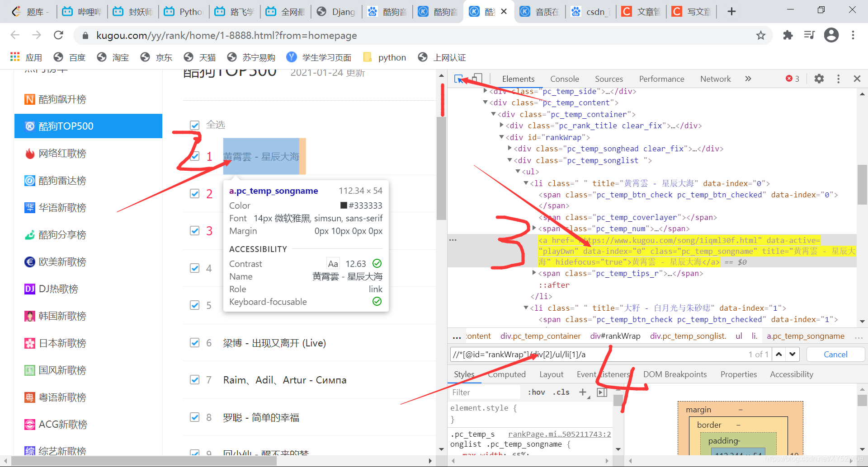
Task: Click the .cls classes button
Action: [x=561, y=392]
